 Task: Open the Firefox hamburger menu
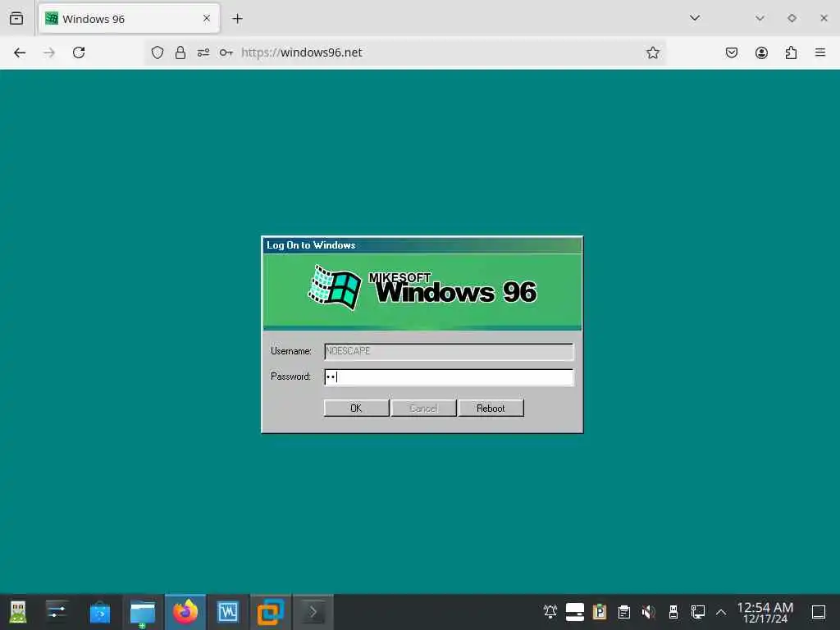point(820,52)
